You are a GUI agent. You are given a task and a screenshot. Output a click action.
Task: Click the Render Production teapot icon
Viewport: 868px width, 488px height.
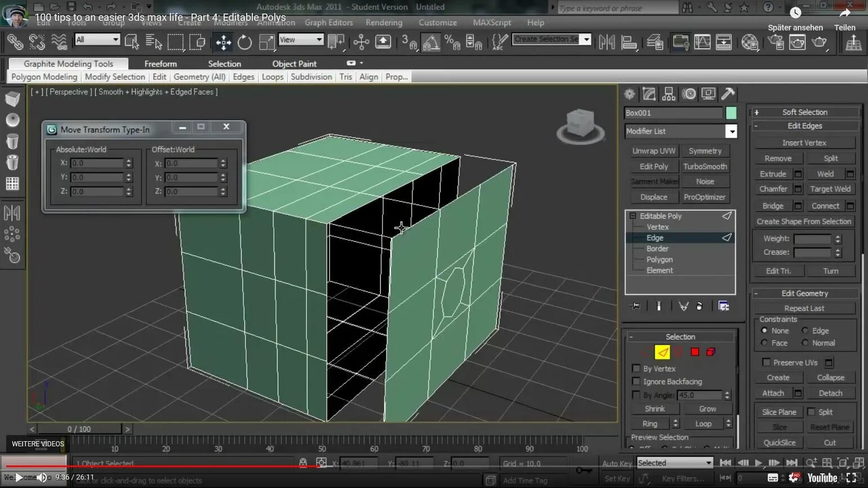click(819, 42)
